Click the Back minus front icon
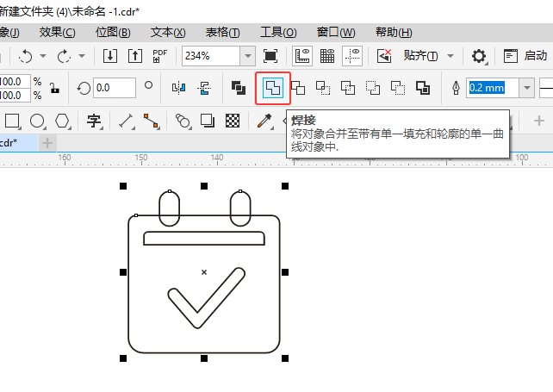Image resolution: width=553 pixels, height=392 pixels. point(398,88)
